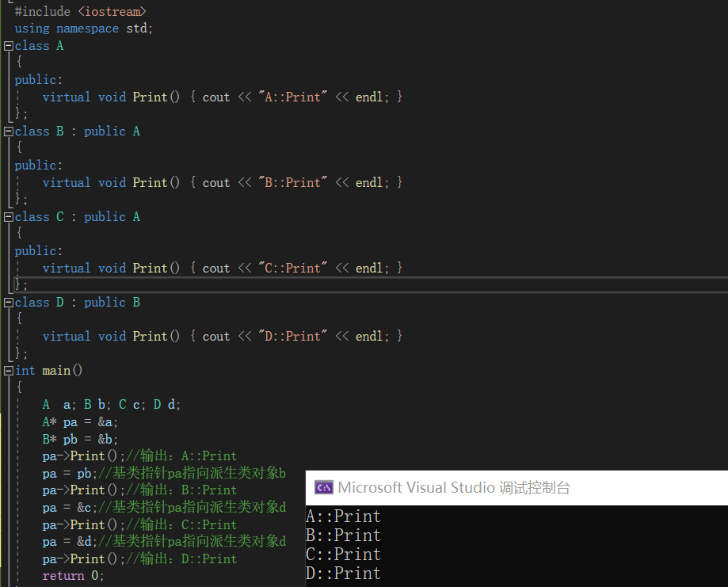Screen dimensions: 728x587
Task: Collapse the class B code block
Action: 9,132
